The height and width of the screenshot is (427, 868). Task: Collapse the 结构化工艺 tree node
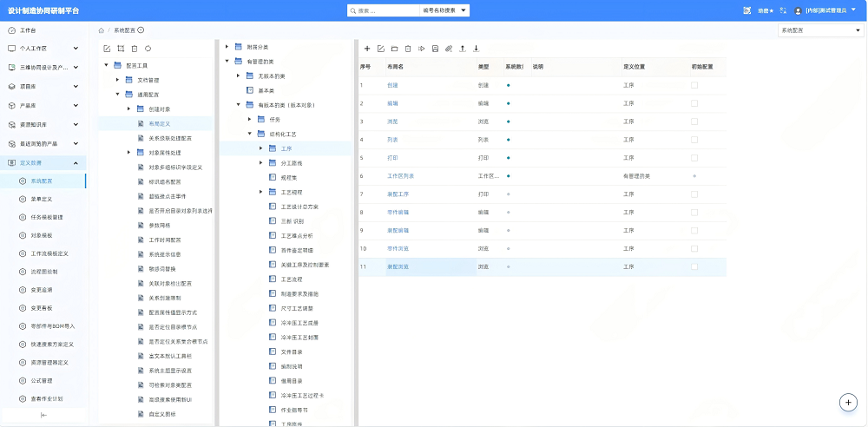pyautogui.click(x=250, y=134)
